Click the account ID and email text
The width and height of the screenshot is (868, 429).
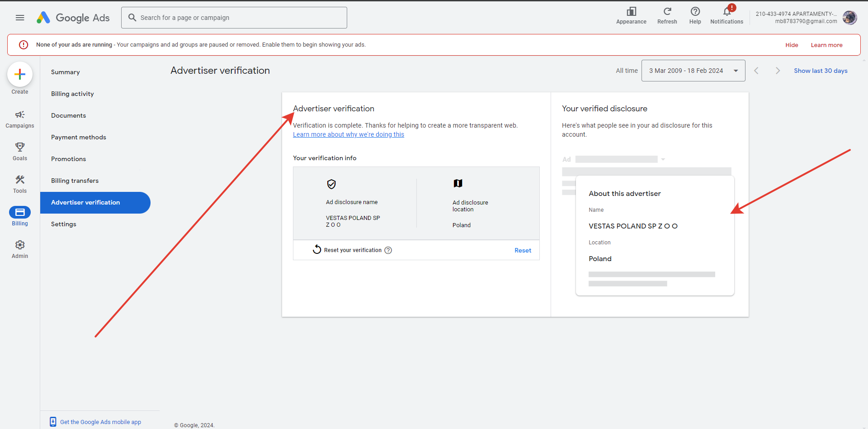796,18
